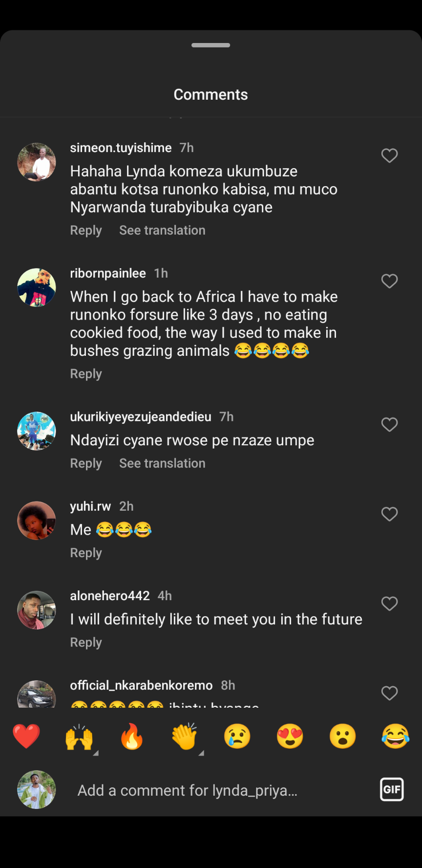Screen dimensions: 422x868
Task: See translation of simeon.tuyishime's comment
Action: (x=162, y=230)
